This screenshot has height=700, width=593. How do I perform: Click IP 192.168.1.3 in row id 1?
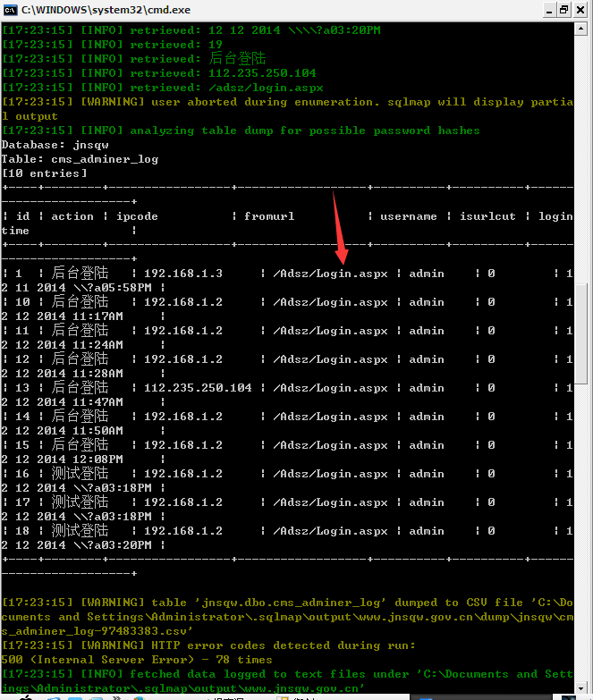point(183,274)
